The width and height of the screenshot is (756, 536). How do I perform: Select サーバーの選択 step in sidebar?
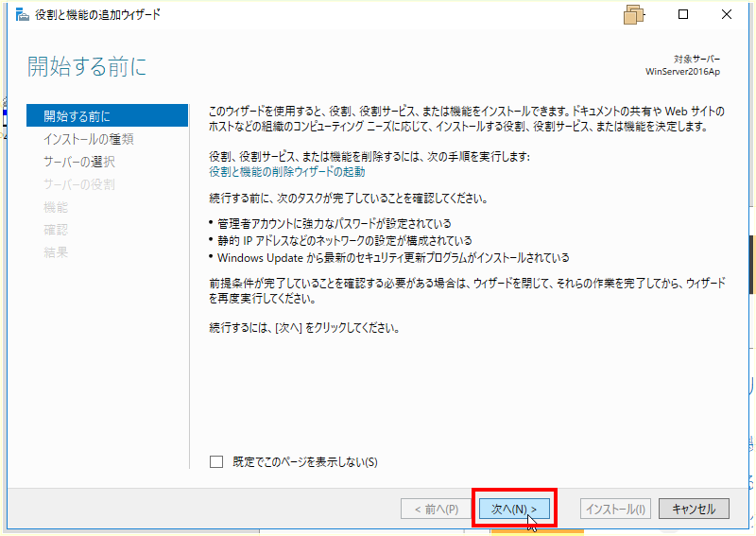click(x=79, y=162)
